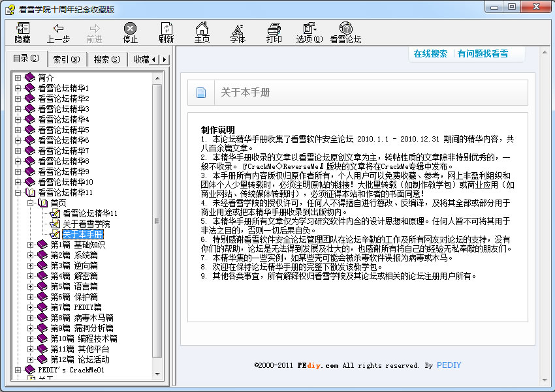Click the book icon beside 看雪论坛精华5

point(30,130)
